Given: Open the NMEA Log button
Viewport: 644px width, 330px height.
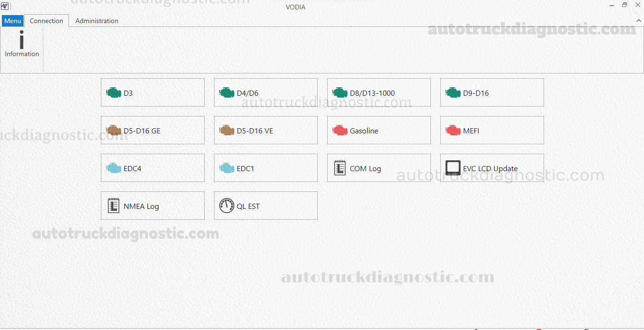Looking at the screenshot, I should point(153,206).
